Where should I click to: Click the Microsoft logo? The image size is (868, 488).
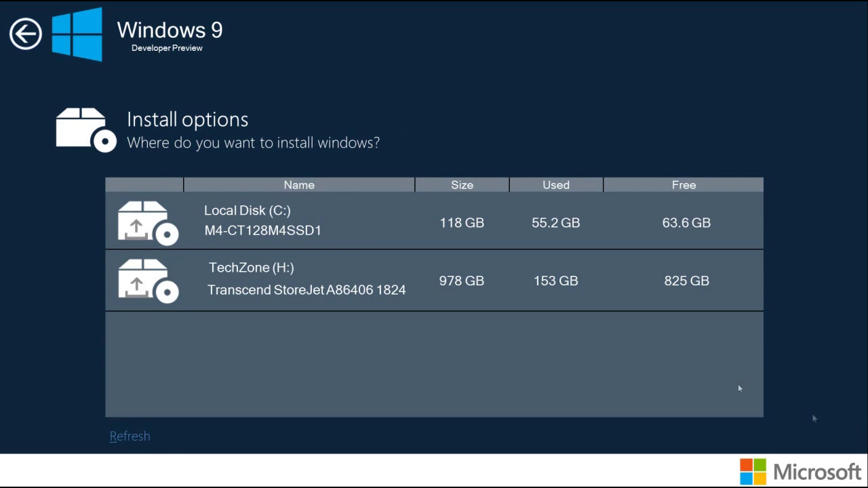[800, 472]
